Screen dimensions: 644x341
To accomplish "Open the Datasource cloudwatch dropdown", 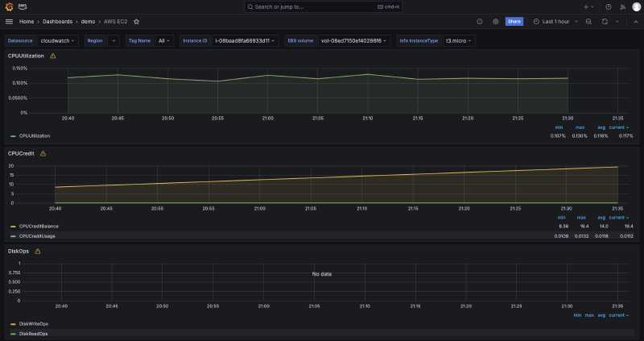I will pyautogui.click(x=57, y=41).
